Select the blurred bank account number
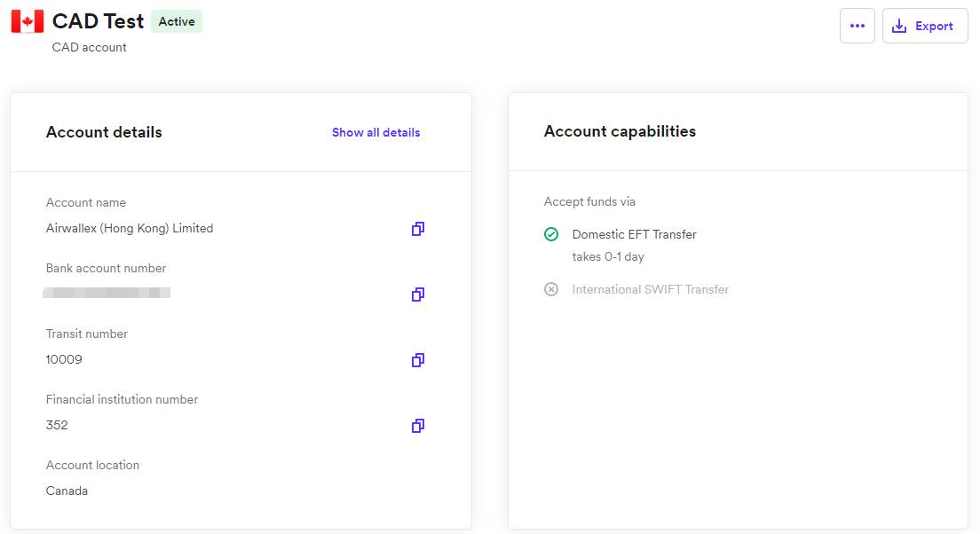The width and height of the screenshot is (980, 534). coord(107,292)
